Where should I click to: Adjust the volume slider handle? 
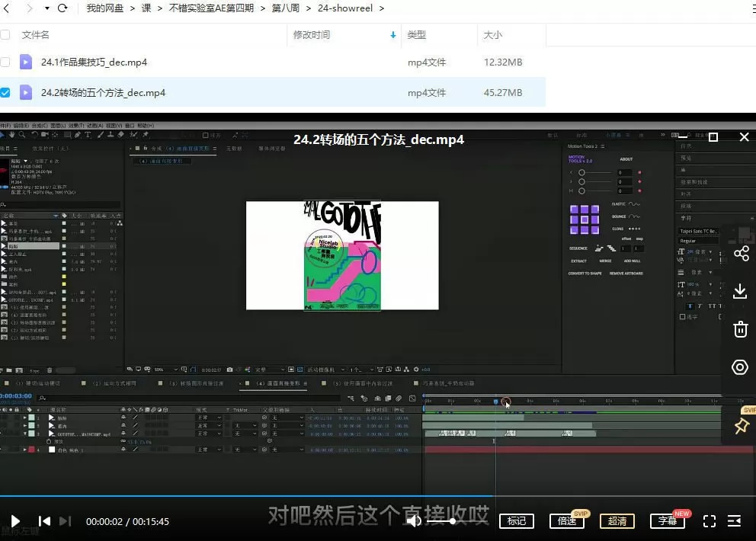point(453,521)
